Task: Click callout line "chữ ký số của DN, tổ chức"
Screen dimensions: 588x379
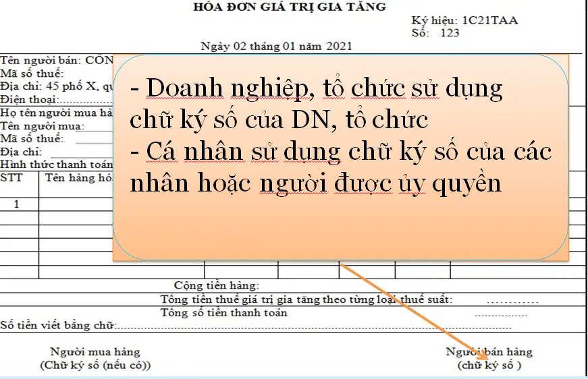Action: point(279,120)
